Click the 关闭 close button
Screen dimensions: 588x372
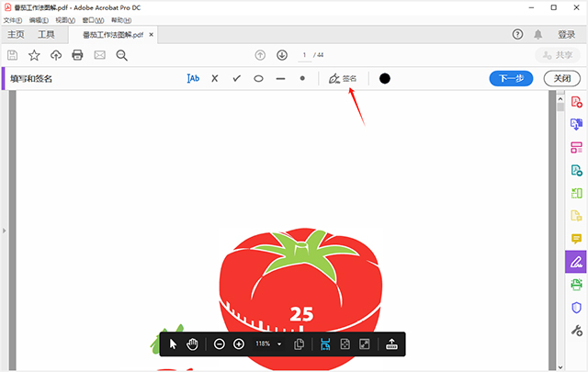[562, 78]
